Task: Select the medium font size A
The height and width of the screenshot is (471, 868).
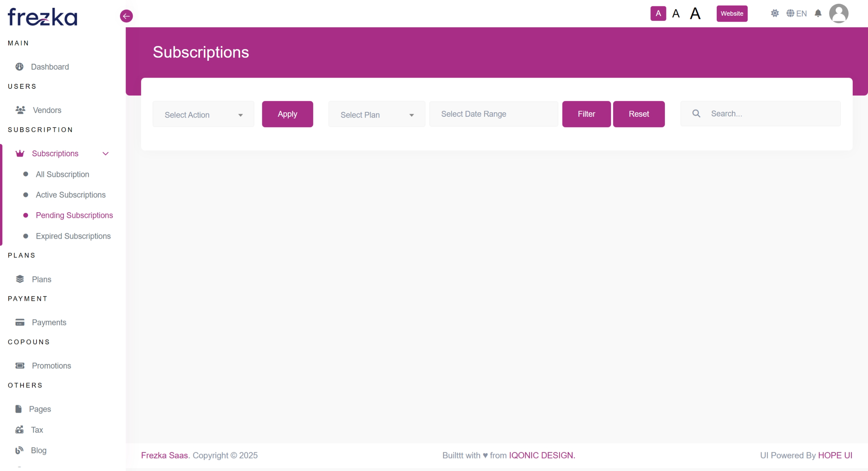Action: 676,14
